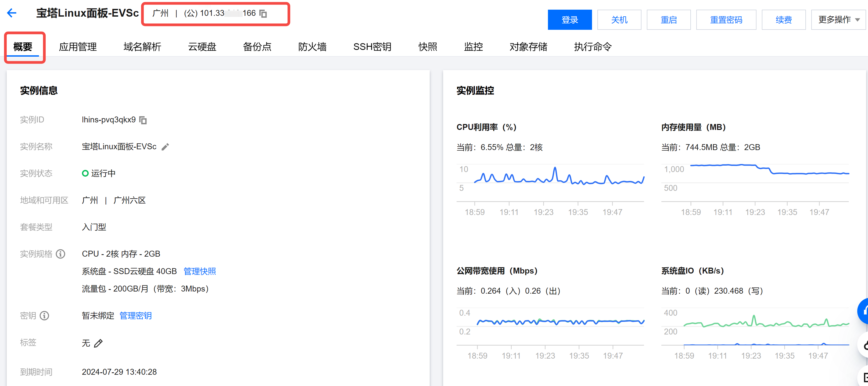868x386 pixels.
Task: Open the floating support headset icon
Action: click(x=864, y=311)
